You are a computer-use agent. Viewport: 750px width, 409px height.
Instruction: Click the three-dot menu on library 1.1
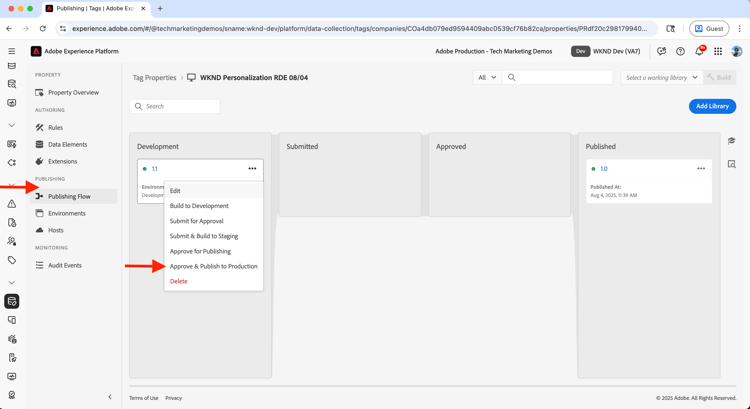252,168
